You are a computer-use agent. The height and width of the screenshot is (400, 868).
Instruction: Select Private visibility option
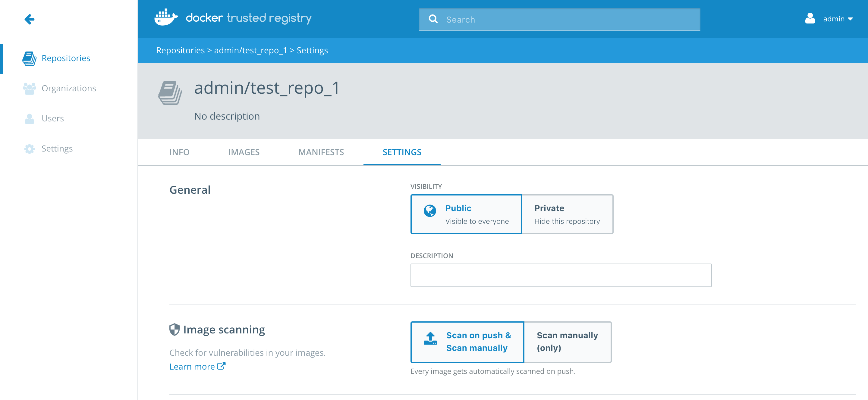click(x=567, y=214)
